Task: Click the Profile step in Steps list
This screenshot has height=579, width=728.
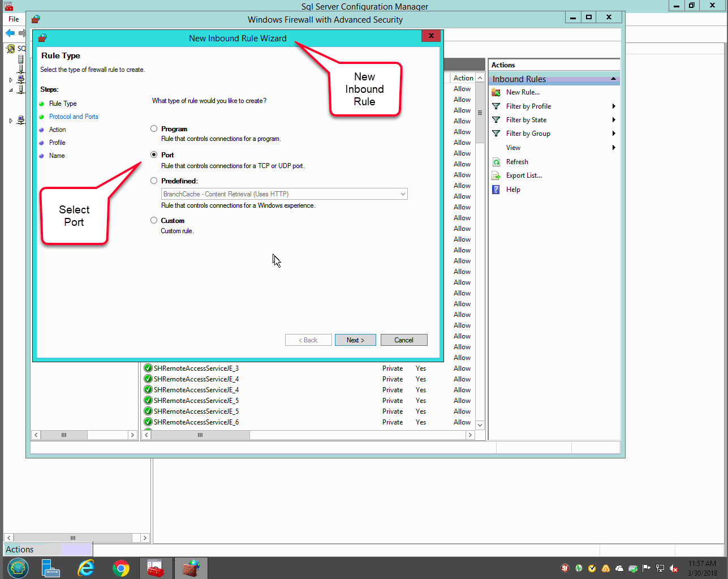Action: 57,143
